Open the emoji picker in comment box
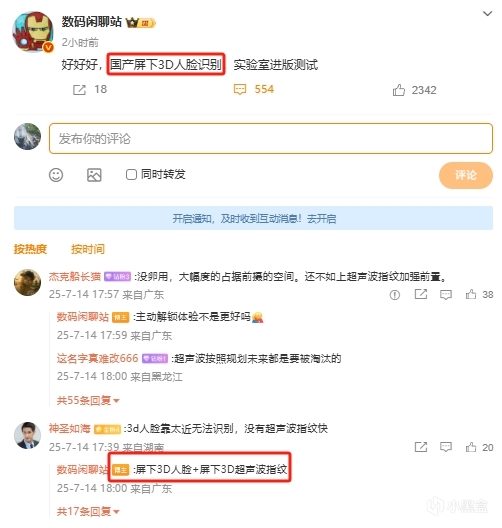Image resolution: width=502 pixels, height=528 pixels. point(56,175)
